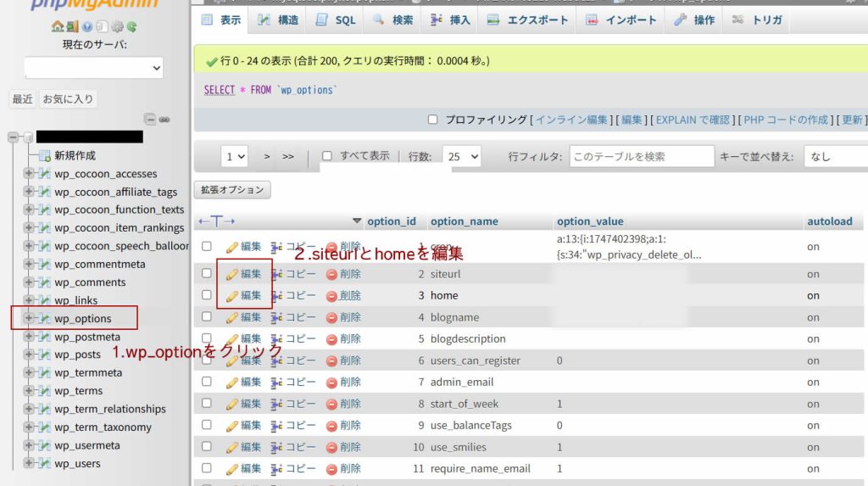Collapse the database tree node
868x486 pixels.
point(14,137)
